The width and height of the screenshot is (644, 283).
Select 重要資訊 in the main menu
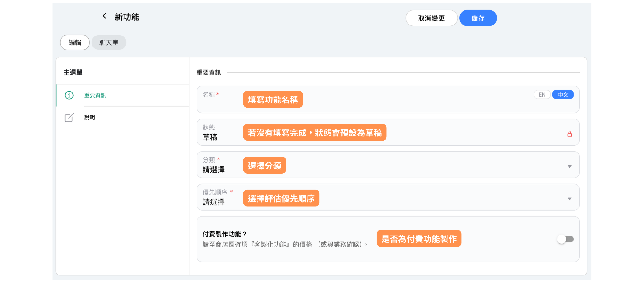pyautogui.click(x=95, y=95)
